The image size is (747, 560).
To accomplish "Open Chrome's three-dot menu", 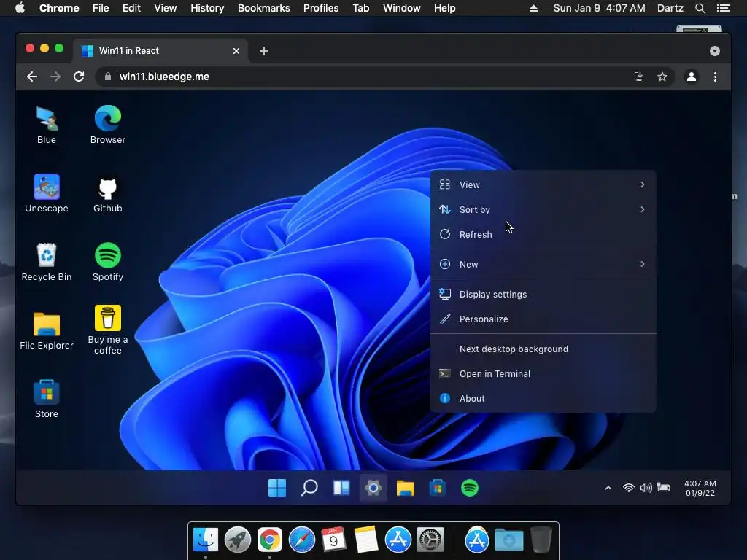I will point(715,77).
